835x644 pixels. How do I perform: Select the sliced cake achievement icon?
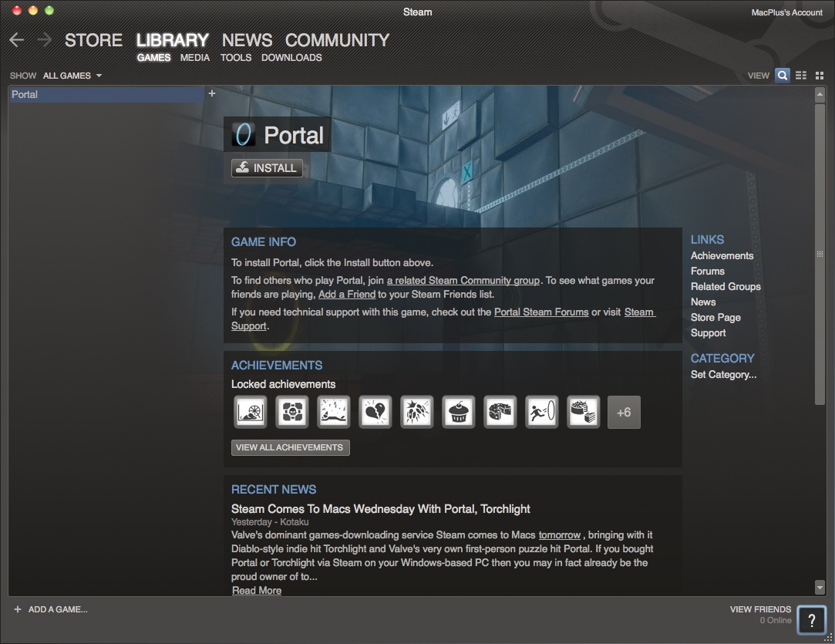coord(500,412)
